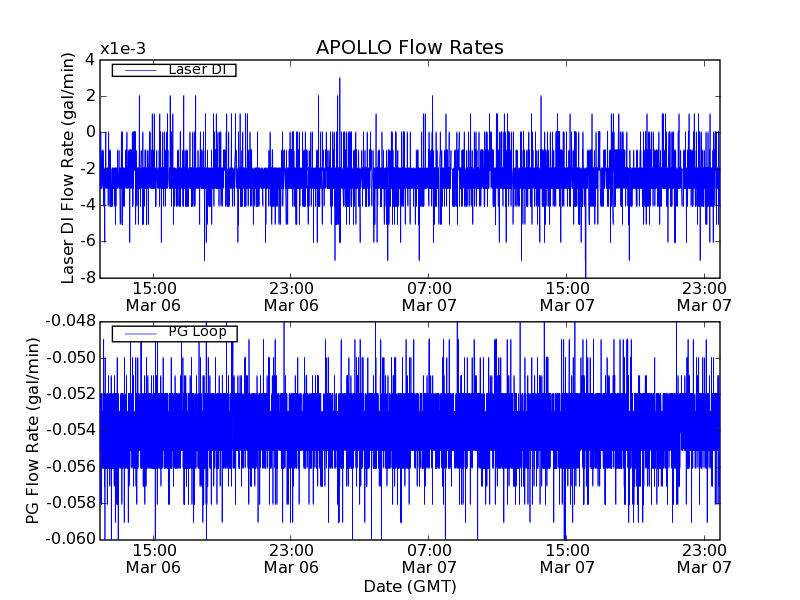
Task: Click the "APOLLO Flow Rates" chart title
Action: coord(410,47)
